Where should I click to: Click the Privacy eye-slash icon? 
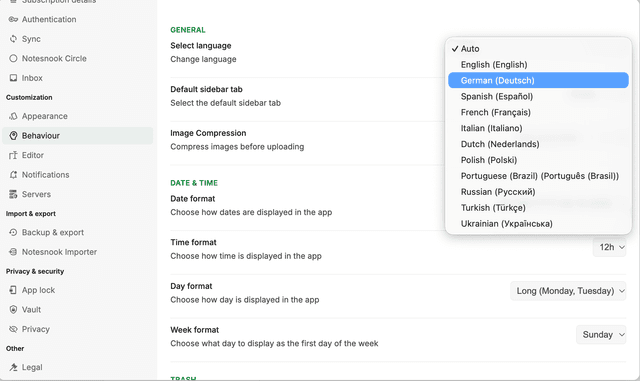pyautogui.click(x=13, y=329)
